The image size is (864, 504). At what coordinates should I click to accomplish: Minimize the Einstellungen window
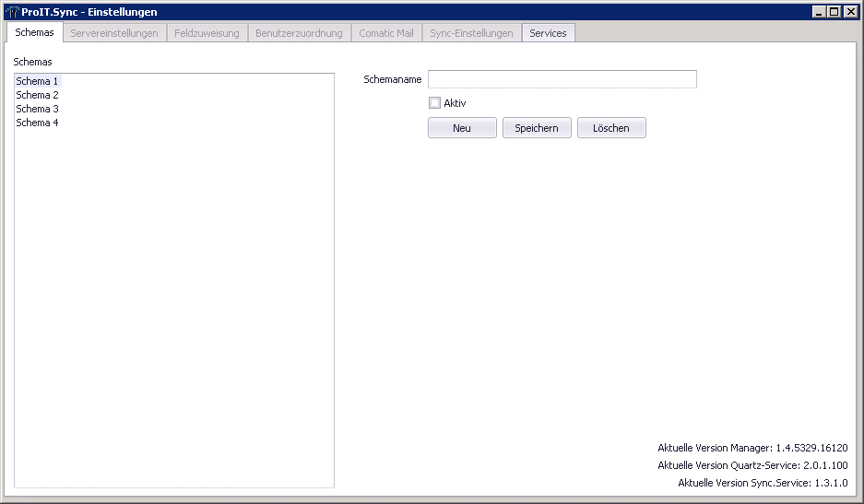tap(820, 12)
